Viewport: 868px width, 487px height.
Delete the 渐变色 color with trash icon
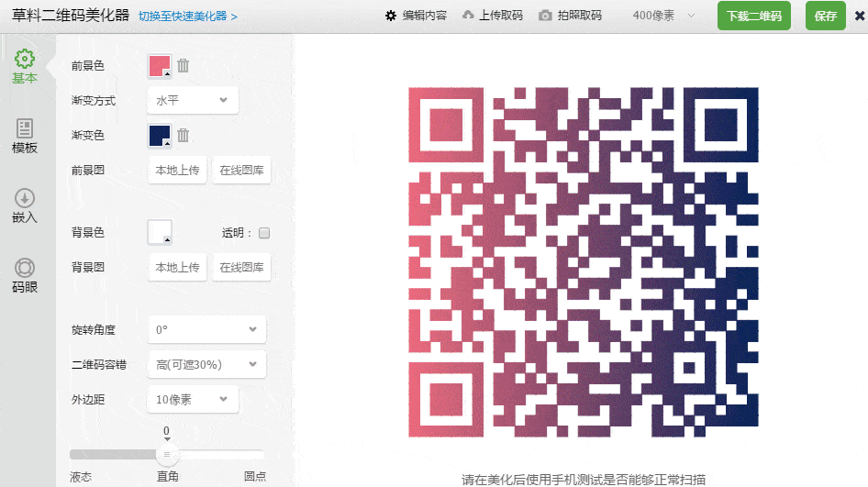(x=184, y=135)
